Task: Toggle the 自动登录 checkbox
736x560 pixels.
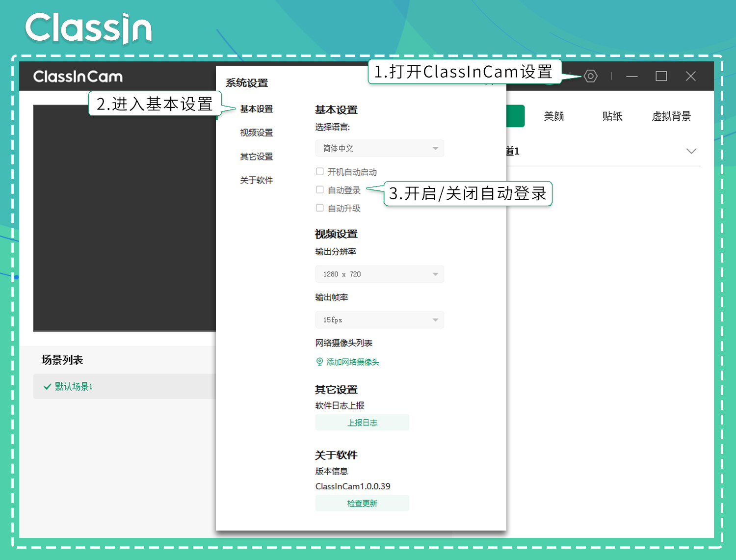Action: (x=320, y=189)
